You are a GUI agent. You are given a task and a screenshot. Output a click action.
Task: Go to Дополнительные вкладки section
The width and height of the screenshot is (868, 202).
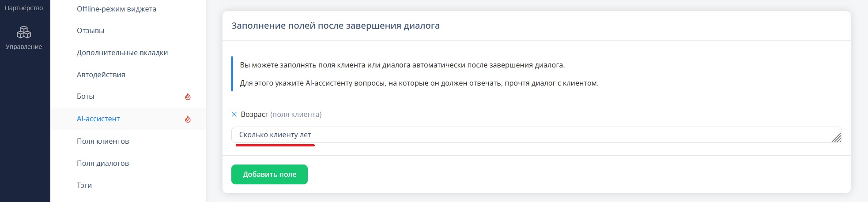[122, 52]
